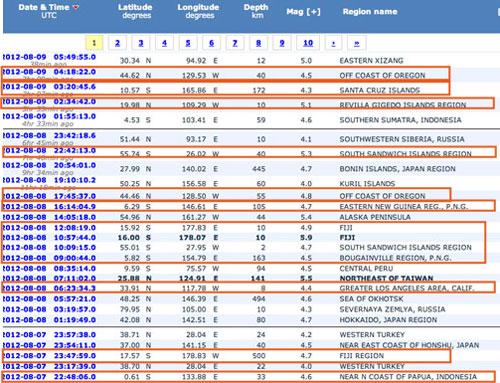
Task: Click bold region NORTHEAST OF TAIWAN
Action: click(x=386, y=278)
